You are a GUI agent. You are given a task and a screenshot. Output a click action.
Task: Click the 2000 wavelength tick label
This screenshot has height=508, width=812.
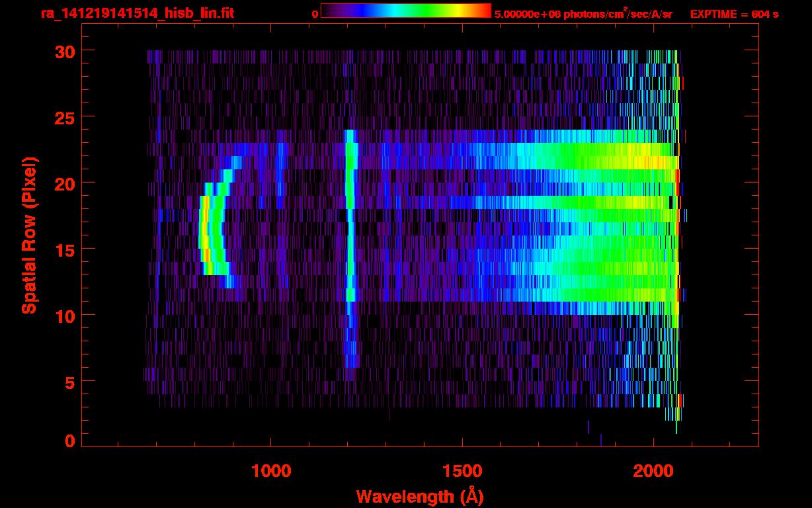[x=653, y=471]
